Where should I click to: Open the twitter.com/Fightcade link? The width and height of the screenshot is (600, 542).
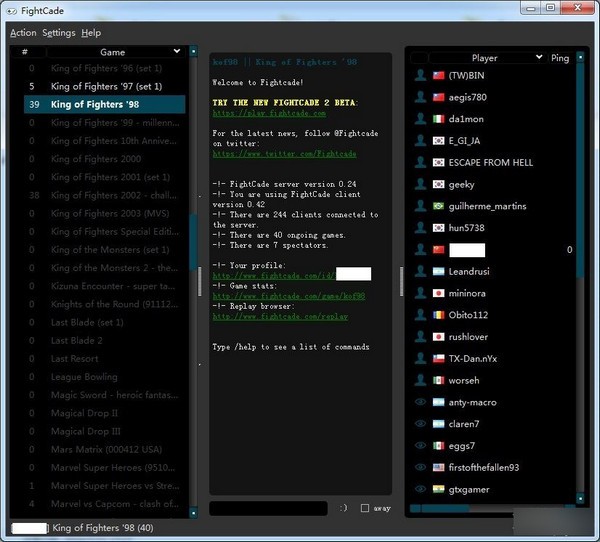(284, 154)
